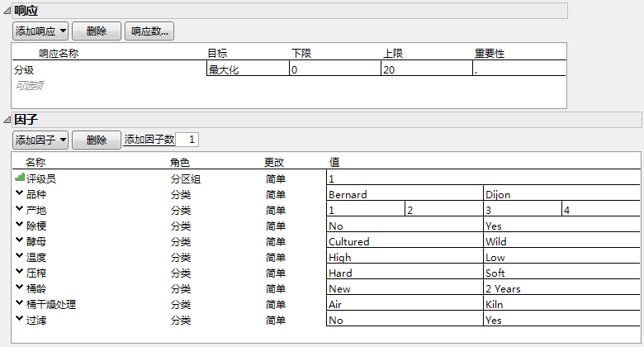Open the 添加响应 dropdown
644x347 pixels.
click(x=40, y=31)
